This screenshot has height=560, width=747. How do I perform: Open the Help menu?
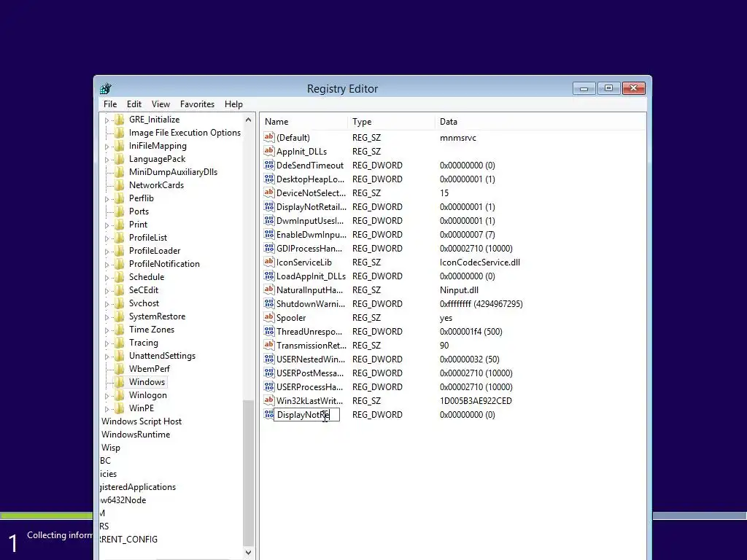(x=233, y=104)
